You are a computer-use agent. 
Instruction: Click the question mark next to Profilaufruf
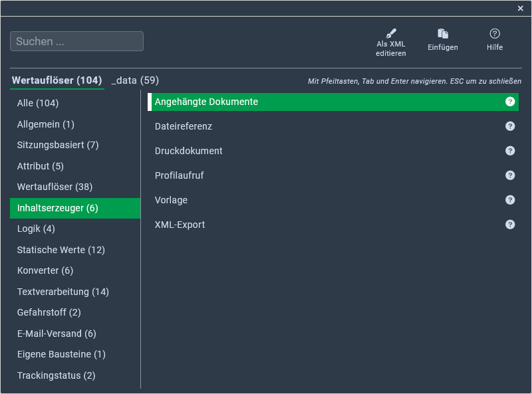pos(510,175)
